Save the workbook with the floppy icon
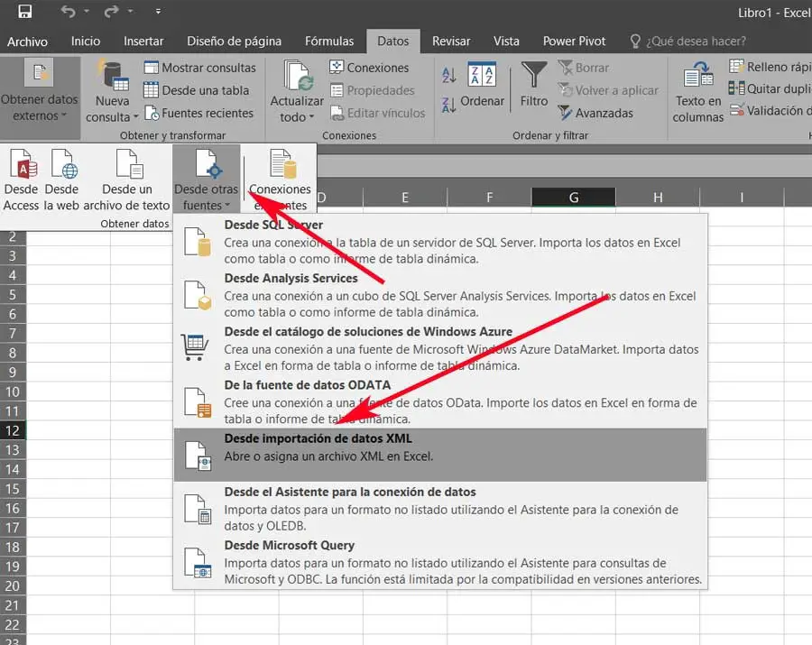The height and width of the screenshot is (645, 812). pyautogui.click(x=25, y=12)
